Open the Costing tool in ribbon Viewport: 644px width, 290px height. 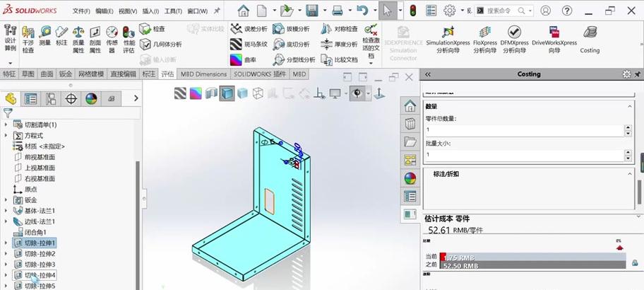pos(590,40)
